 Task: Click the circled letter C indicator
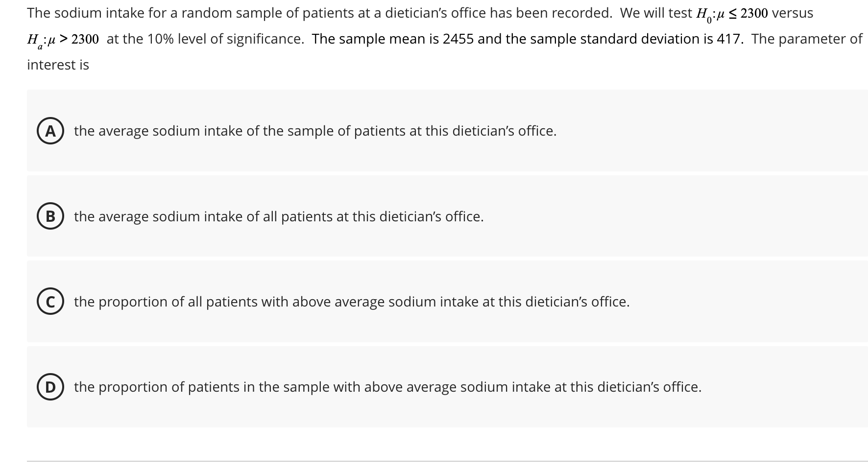tap(51, 302)
